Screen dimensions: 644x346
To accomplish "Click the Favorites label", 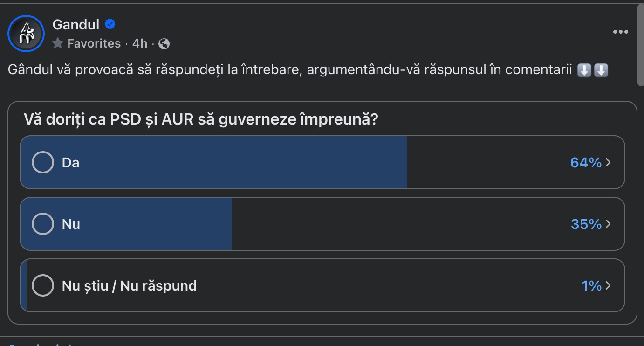I will (x=94, y=43).
